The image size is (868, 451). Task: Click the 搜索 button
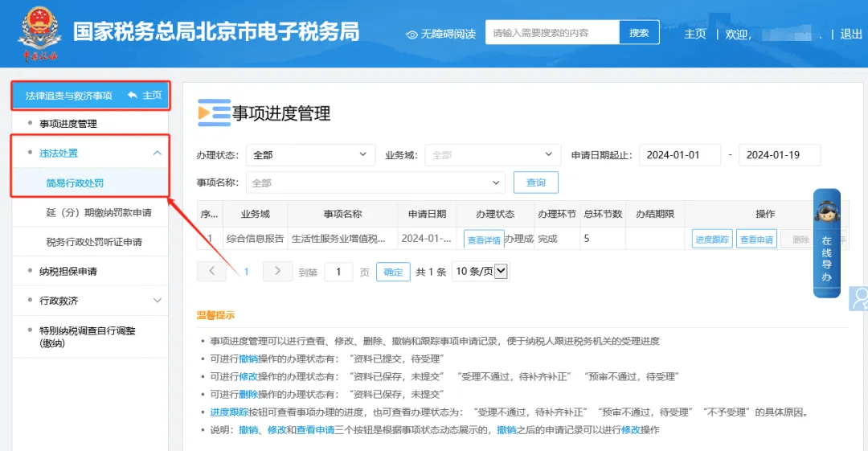(639, 33)
